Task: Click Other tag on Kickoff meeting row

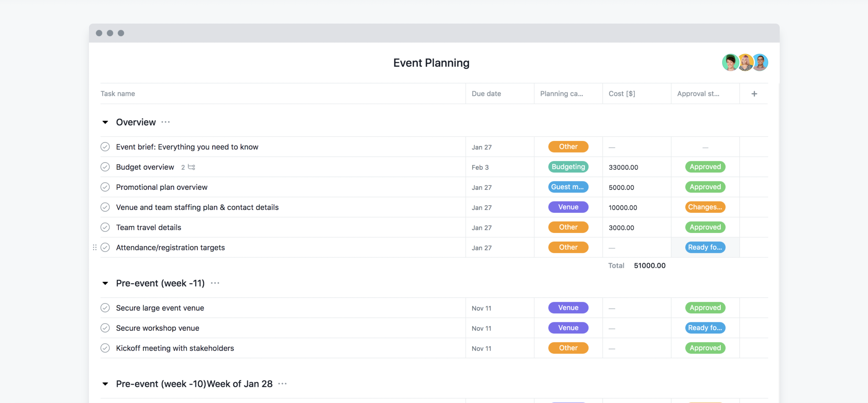Action: pyautogui.click(x=568, y=348)
